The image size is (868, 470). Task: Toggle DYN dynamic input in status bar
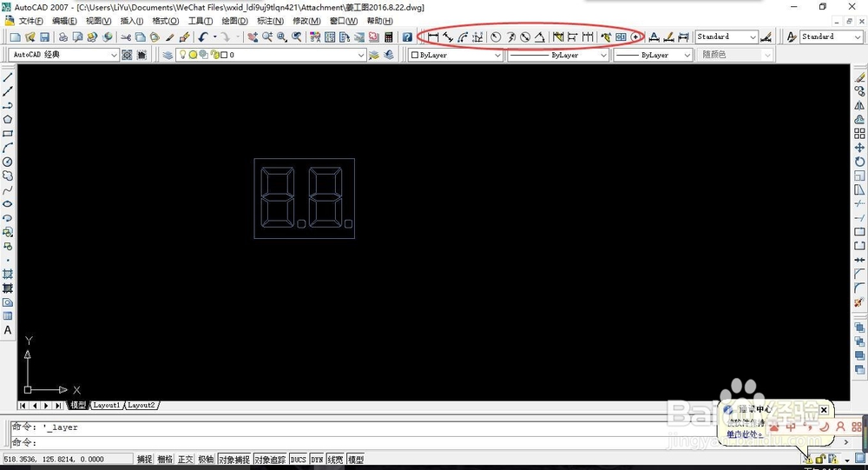tap(317, 459)
